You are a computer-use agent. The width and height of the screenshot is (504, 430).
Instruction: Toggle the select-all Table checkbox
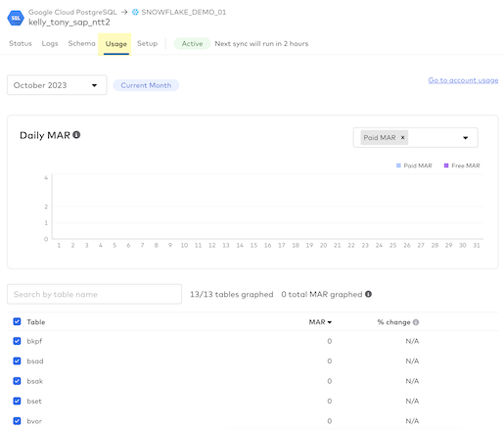click(17, 321)
